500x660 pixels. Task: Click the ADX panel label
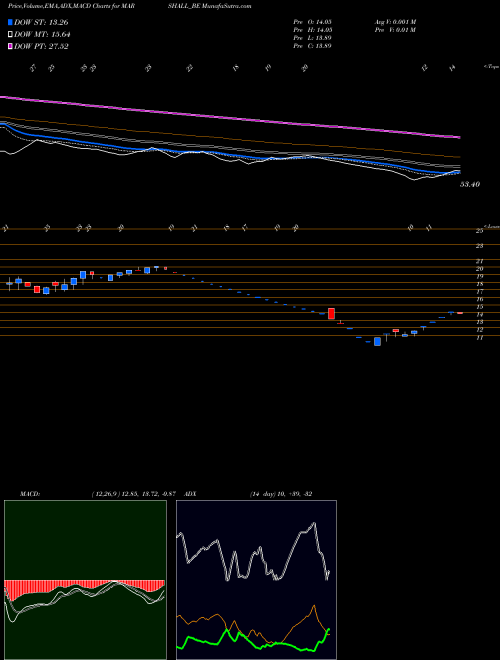coord(190,494)
